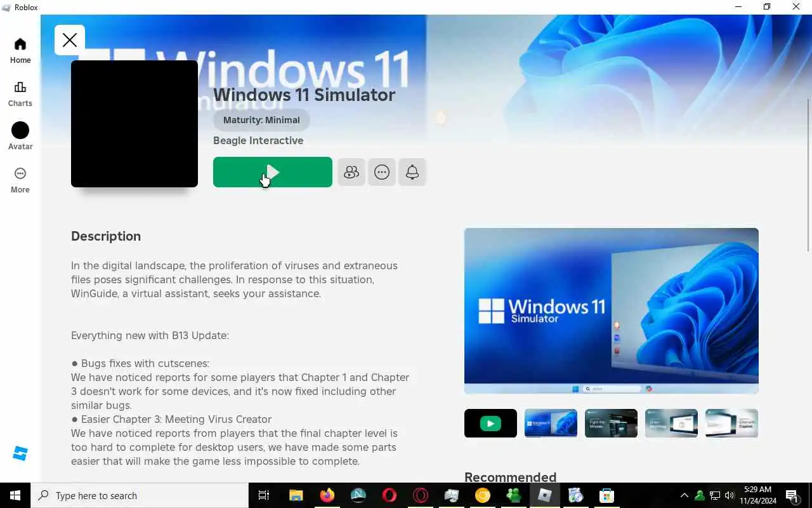Screen dimensions: 812x508
Task: Open the clock showing 5:29 AM
Action: 757,495
